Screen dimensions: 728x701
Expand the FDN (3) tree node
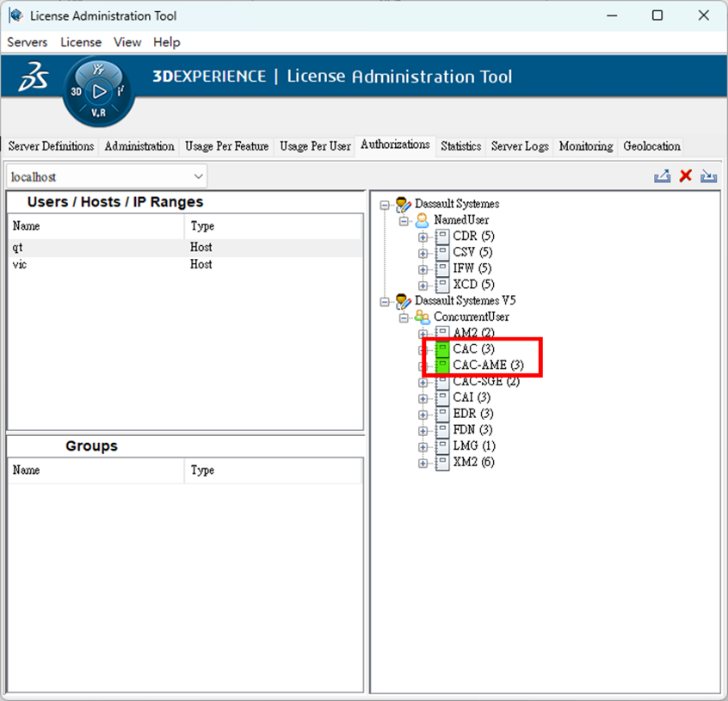tap(423, 432)
